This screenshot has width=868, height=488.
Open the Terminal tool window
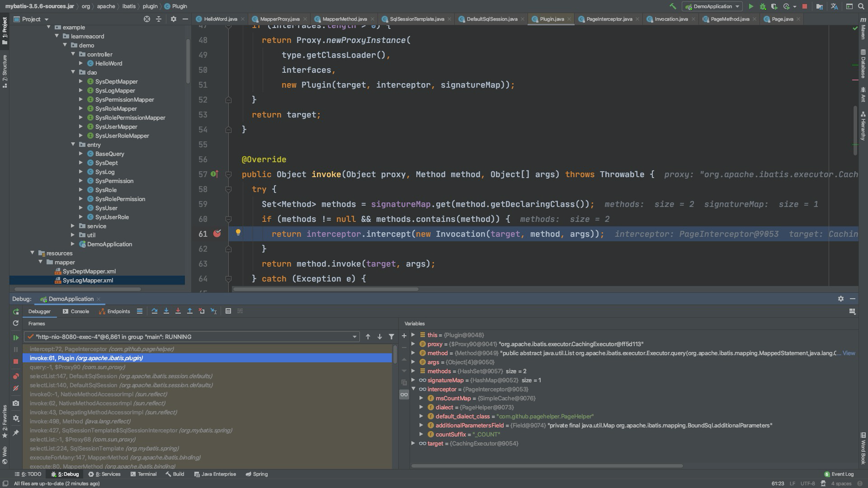(x=143, y=474)
